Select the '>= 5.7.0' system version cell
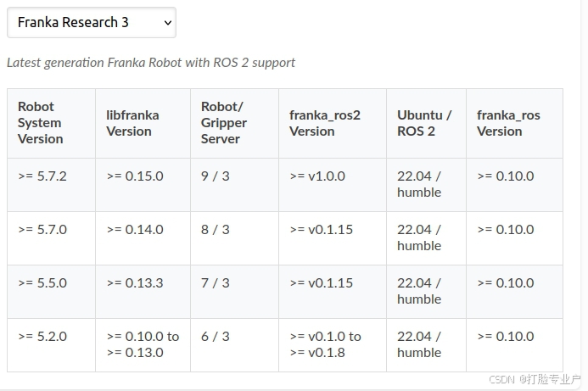 (42, 230)
